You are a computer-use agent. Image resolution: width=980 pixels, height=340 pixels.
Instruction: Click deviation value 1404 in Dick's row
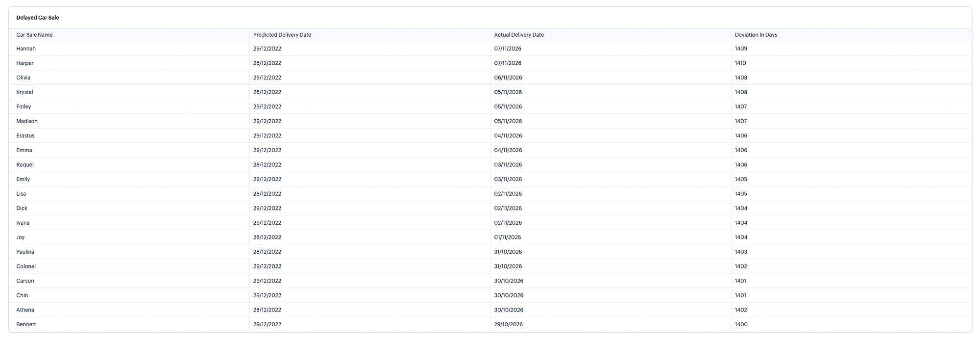(741, 209)
